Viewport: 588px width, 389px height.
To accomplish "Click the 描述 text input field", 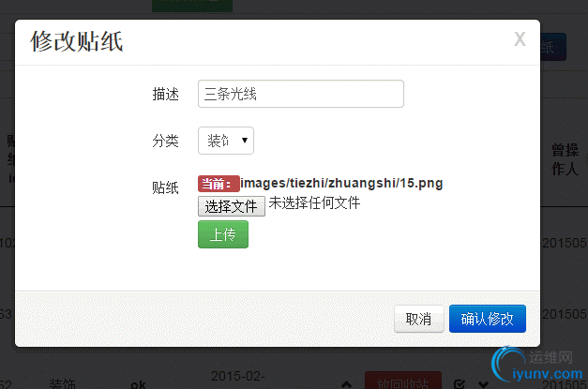I will [x=301, y=94].
